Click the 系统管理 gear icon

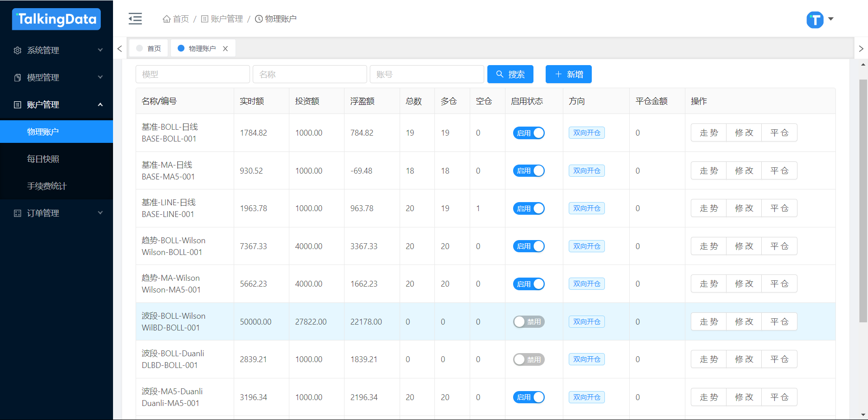18,50
